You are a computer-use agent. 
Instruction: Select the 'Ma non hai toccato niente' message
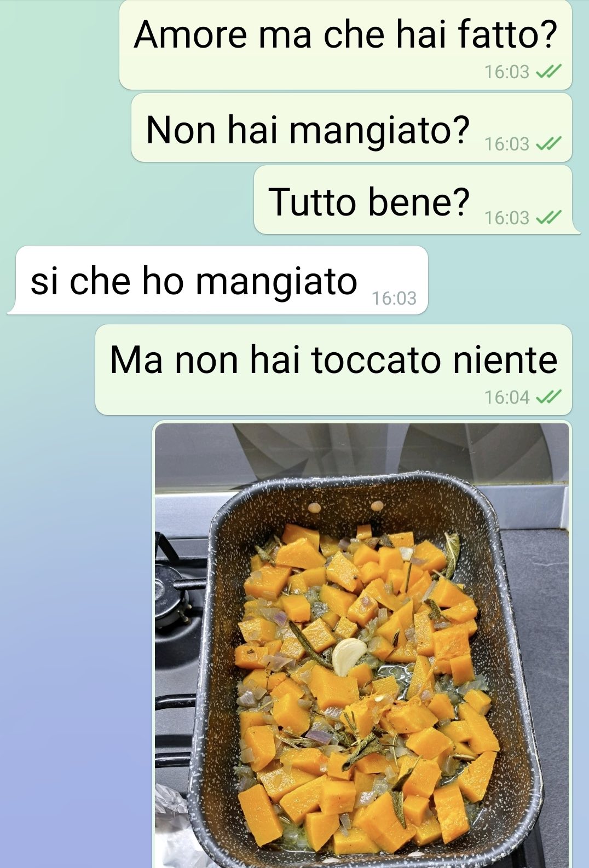(x=333, y=370)
